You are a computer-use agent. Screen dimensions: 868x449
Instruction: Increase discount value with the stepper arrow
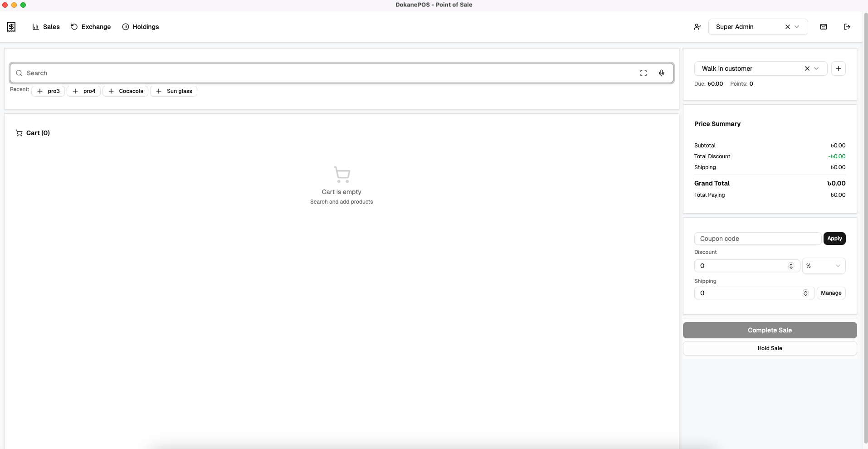point(791,264)
